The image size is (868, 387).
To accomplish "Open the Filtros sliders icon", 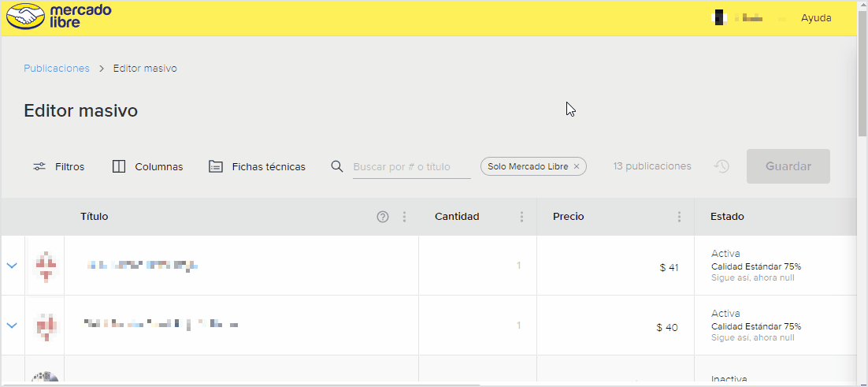I will pyautogui.click(x=39, y=166).
